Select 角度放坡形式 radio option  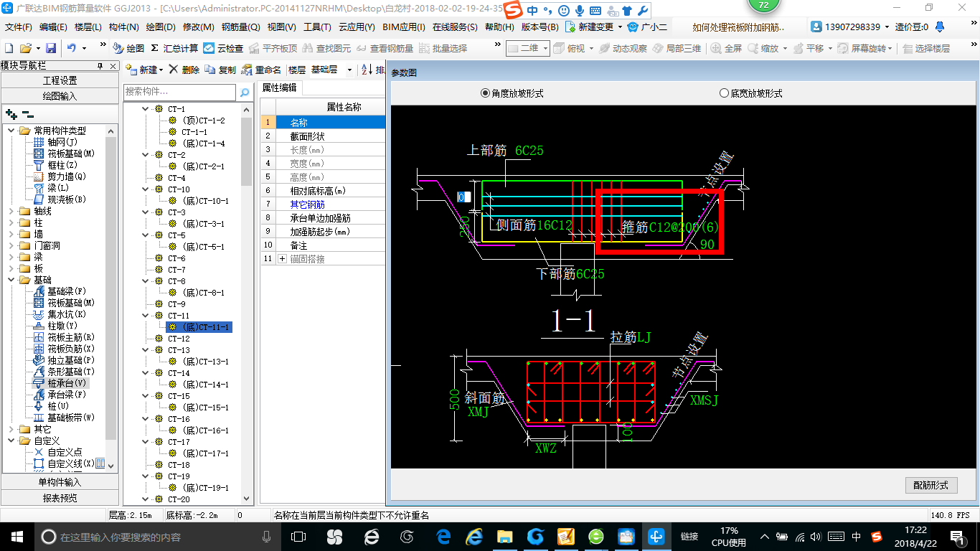pos(512,93)
